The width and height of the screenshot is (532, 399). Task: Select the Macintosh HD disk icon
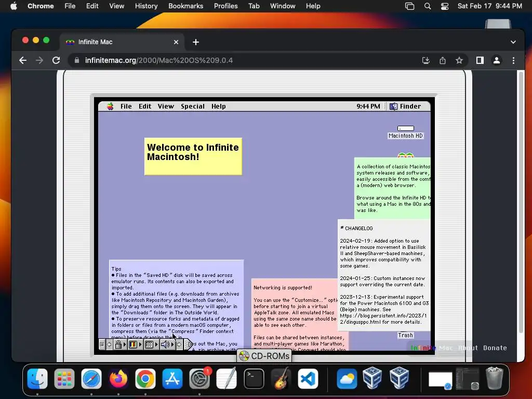pyautogui.click(x=405, y=132)
